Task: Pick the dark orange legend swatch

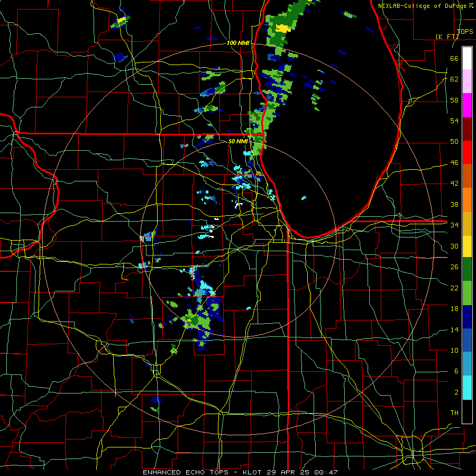Action: 467,176
